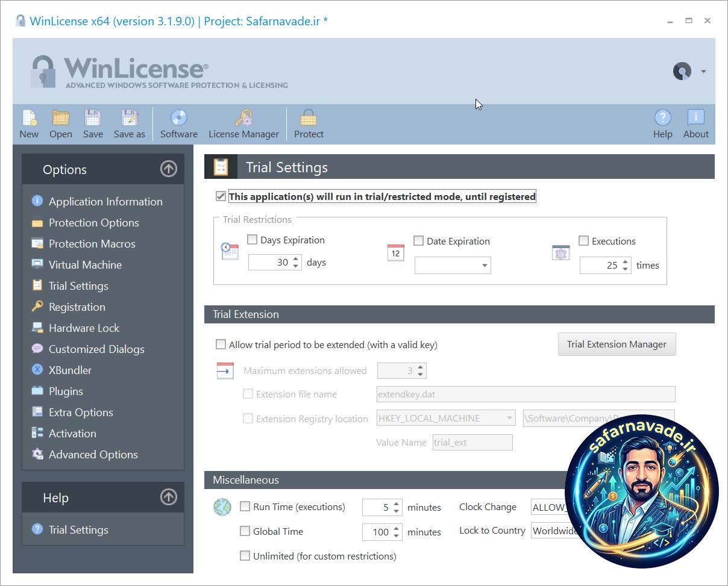Check the Global Time option

(x=245, y=531)
